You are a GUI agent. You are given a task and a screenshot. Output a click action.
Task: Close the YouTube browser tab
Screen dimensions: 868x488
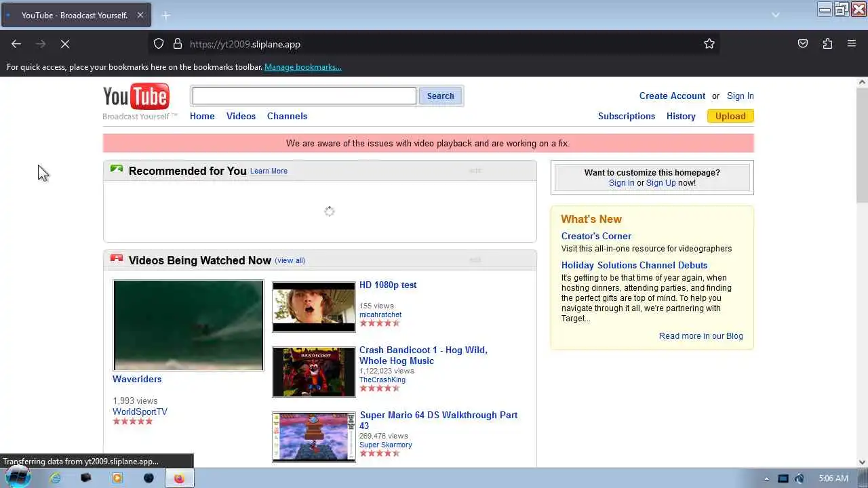pos(140,15)
